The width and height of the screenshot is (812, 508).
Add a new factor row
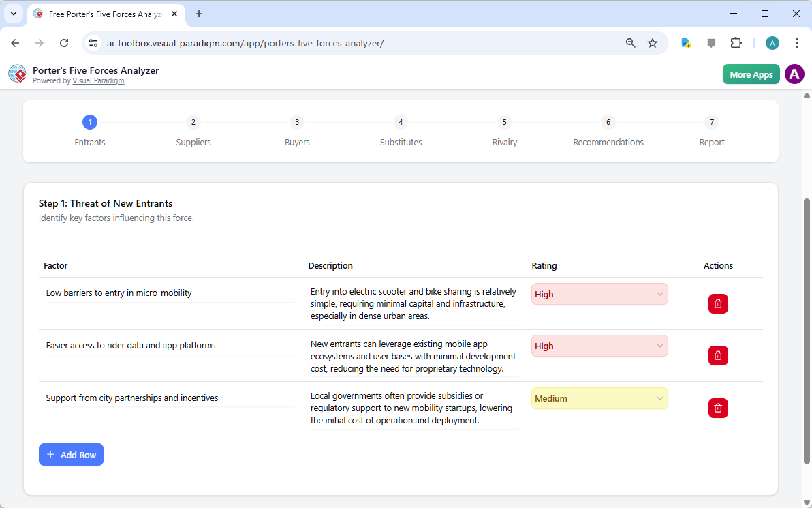(x=71, y=454)
